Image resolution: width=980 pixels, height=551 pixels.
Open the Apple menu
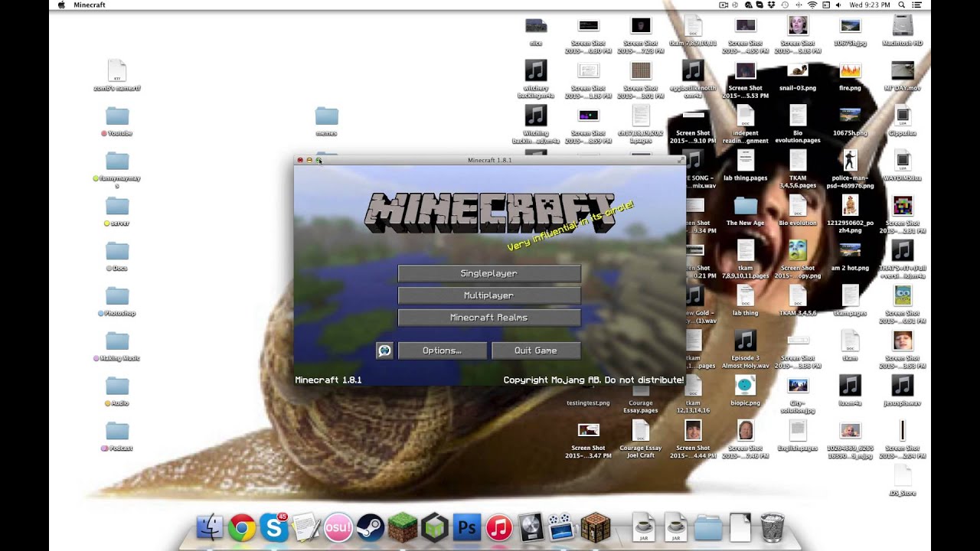tap(61, 5)
